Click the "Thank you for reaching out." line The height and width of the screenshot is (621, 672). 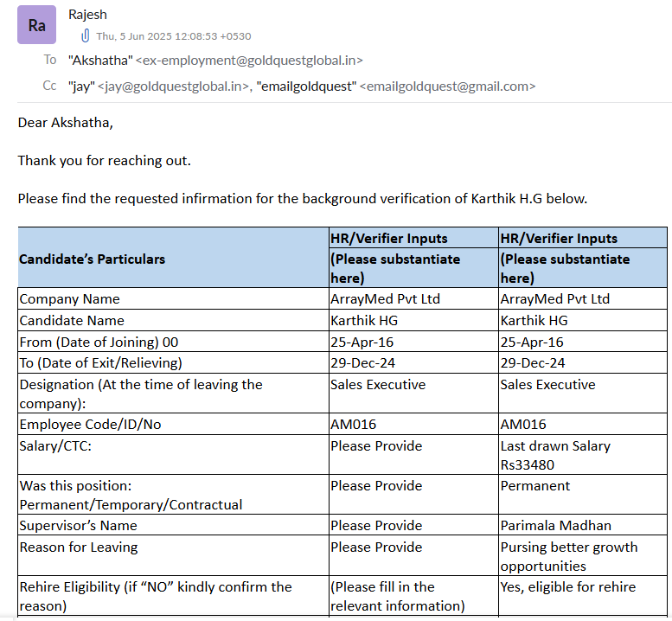pyautogui.click(x=104, y=161)
